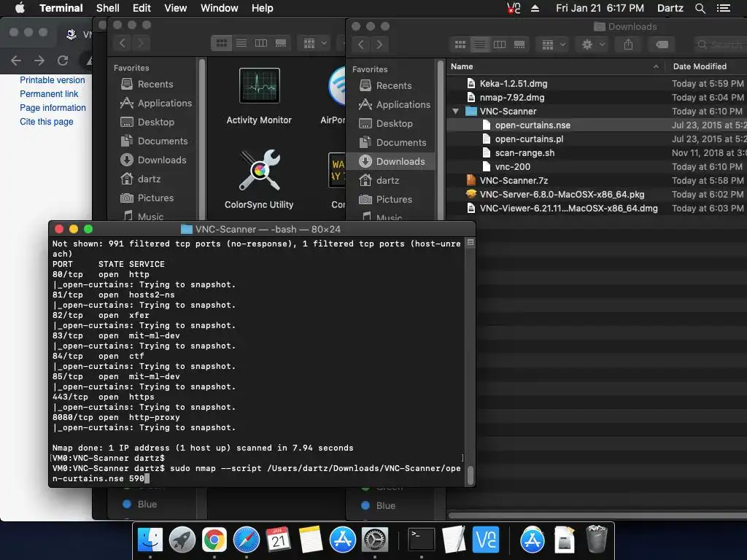The image size is (747, 560).
Task: Open the Edit menu in menu bar
Action: pyautogui.click(x=142, y=8)
